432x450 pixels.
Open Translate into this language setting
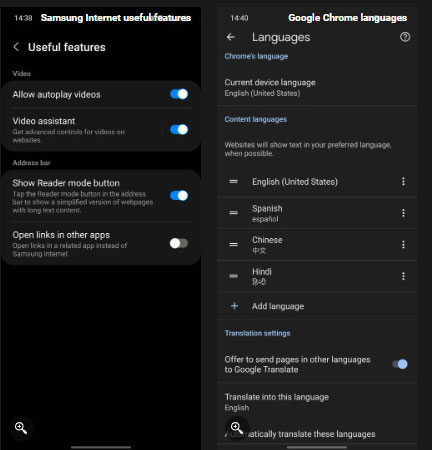click(x=317, y=402)
